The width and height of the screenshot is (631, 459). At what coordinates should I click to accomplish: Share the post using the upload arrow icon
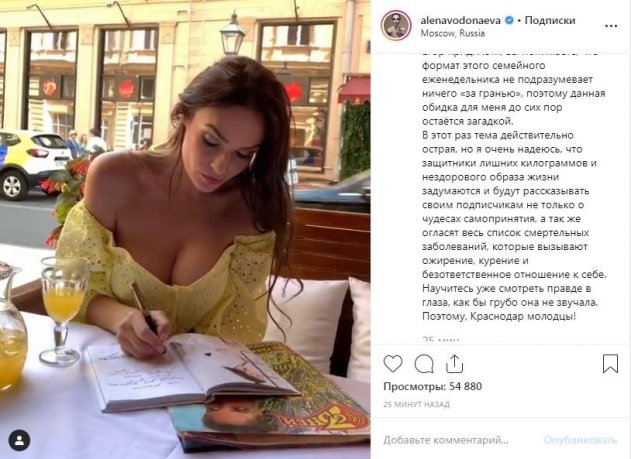[x=455, y=364]
